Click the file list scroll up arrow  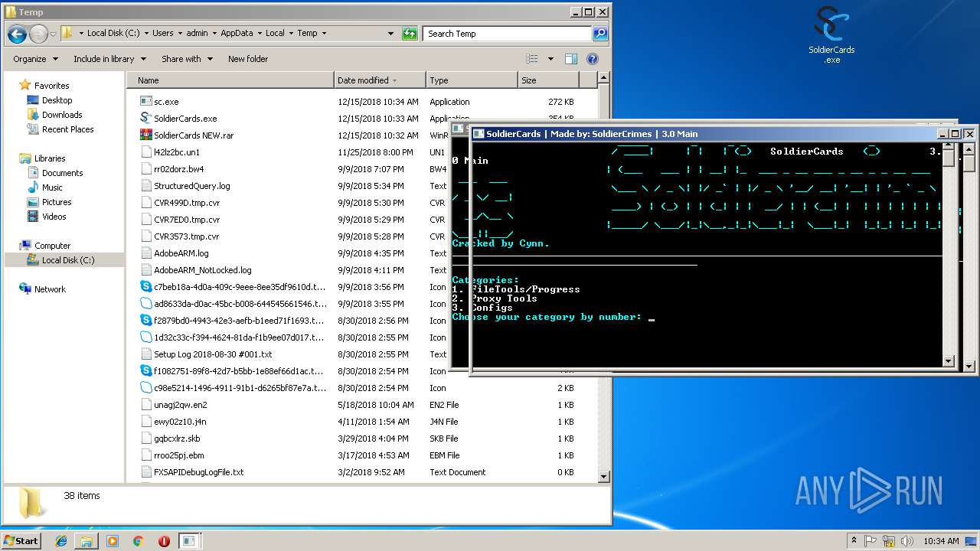click(x=603, y=78)
